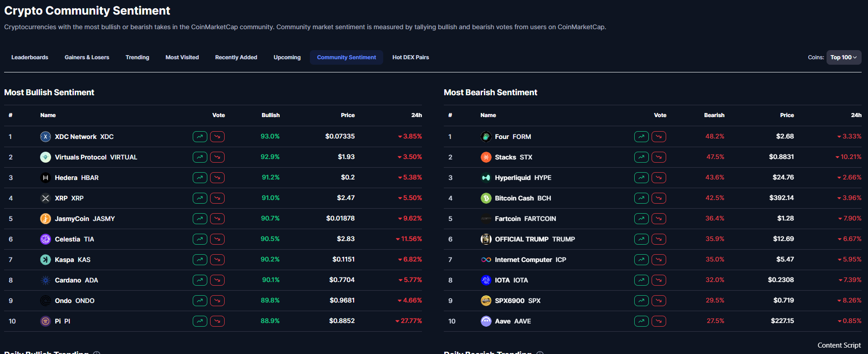Click the Aave coin logo
This screenshot has height=354, width=868.
pos(486,321)
